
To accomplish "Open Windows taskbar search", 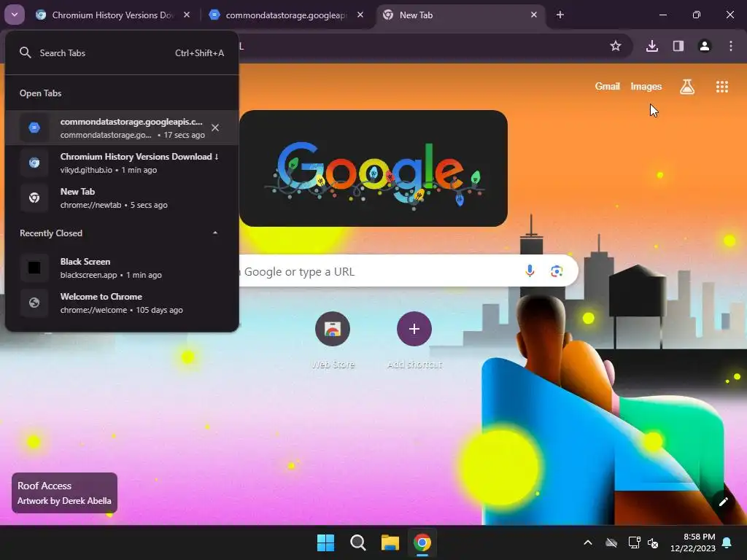I will [x=357, y=542].
